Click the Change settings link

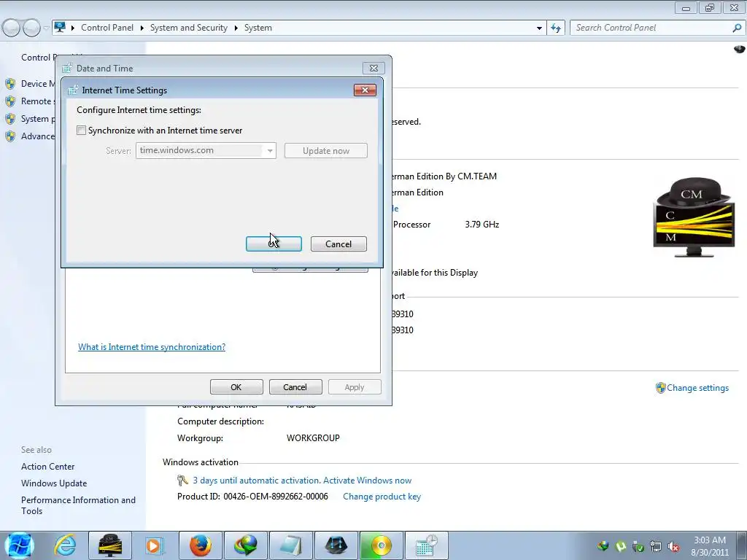697,388
